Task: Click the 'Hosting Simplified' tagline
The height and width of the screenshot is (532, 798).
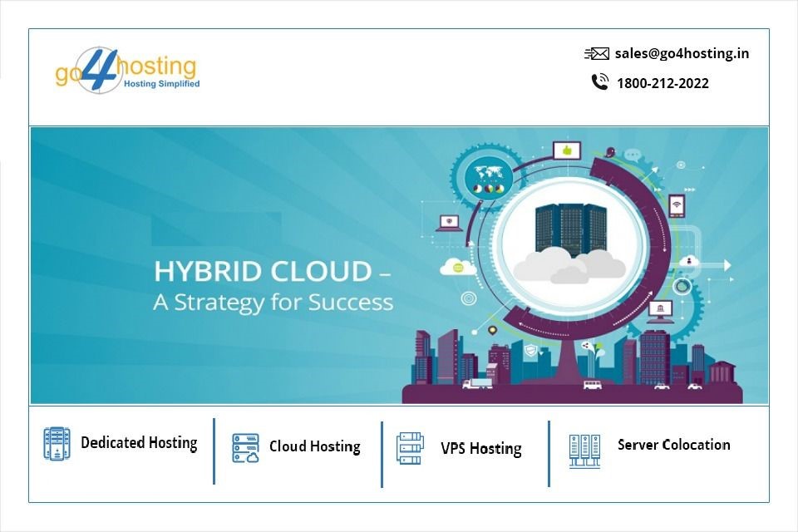Action: pyautogui.click(x=162, y=84)
